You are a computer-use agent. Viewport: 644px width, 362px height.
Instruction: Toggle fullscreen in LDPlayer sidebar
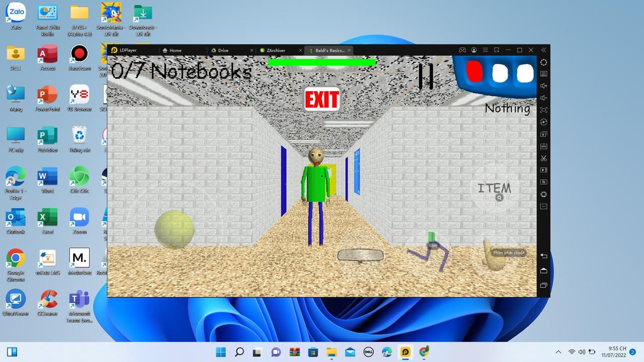tap(543, 110)
